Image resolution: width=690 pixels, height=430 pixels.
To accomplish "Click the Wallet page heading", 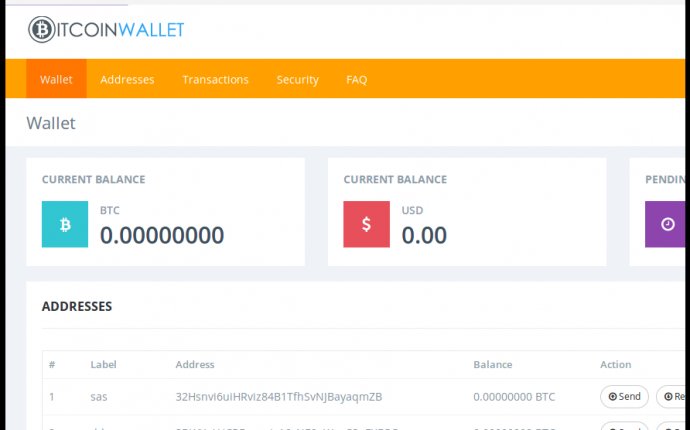I will (51, 123).
